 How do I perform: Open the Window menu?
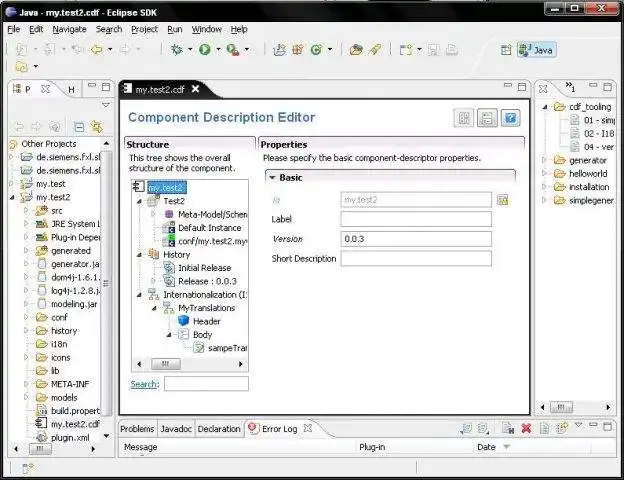point(207,29)
